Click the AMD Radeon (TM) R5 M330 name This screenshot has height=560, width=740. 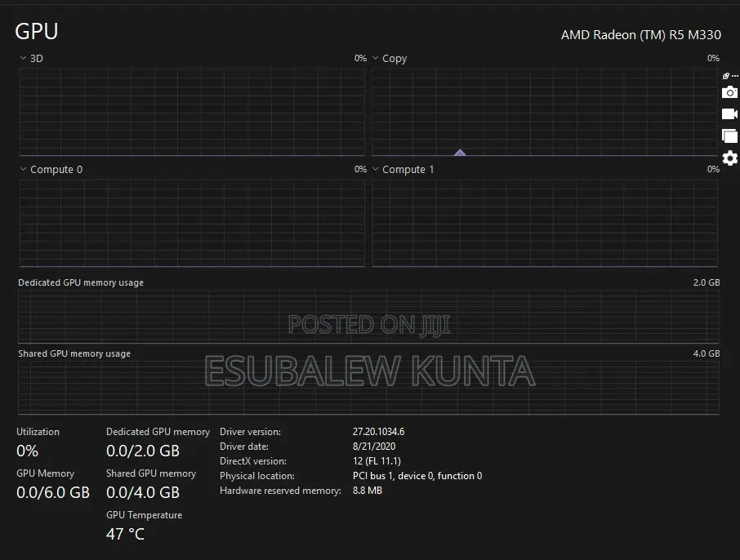641,35
